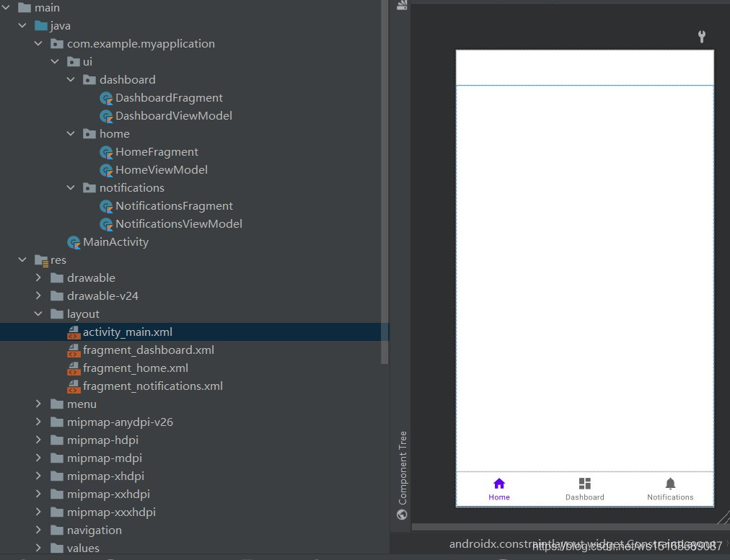Click the activity_main.xml layout file icon

74,332
